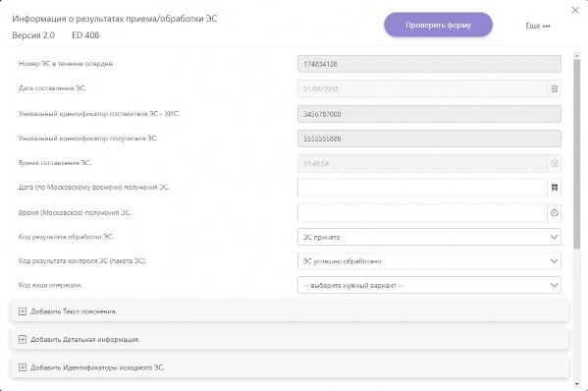
Task: Click the Дата получения ЭС input field
Action: click(x=422, y=188)
